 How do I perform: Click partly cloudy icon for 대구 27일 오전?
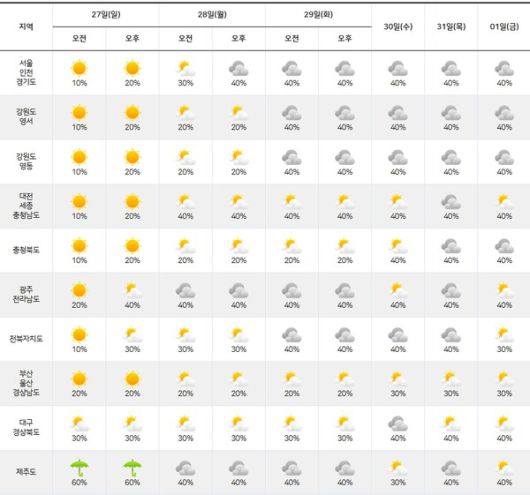click(x=79, y=424)
